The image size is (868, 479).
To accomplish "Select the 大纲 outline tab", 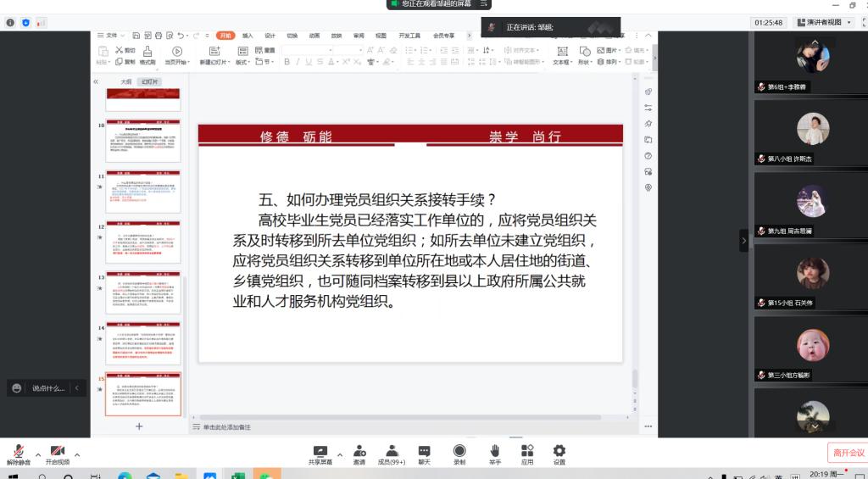I will 125,82.
